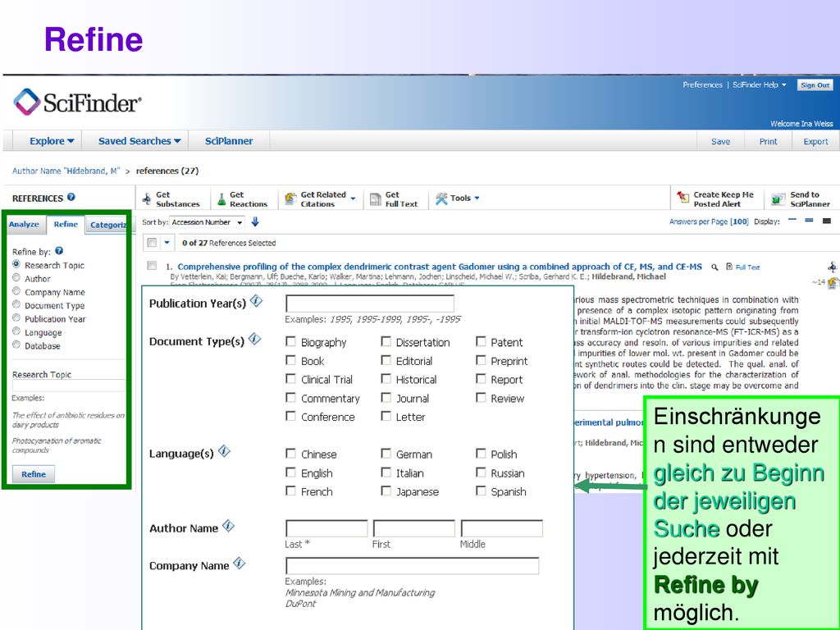Switch to the Categorize tab
The width and height of the screenshot is (840, 630).
[107, 225]
